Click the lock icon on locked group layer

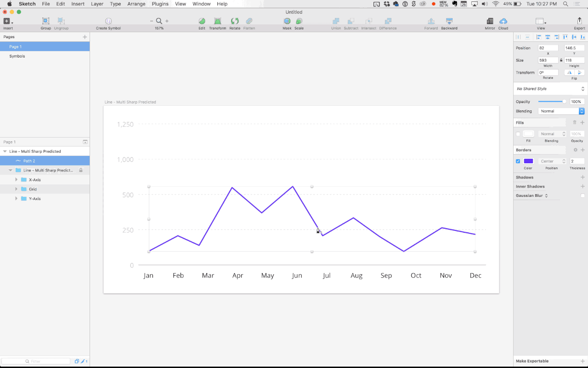81,170
